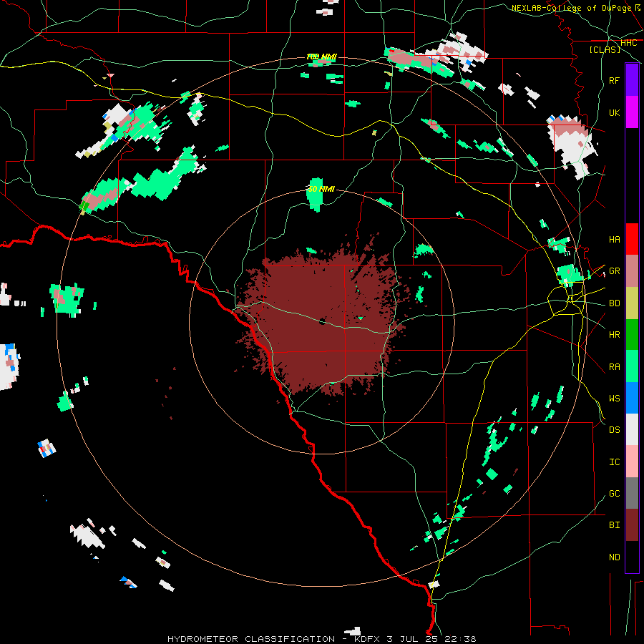Click the RF legend label
Screen dimensions: 644x644
615,80
